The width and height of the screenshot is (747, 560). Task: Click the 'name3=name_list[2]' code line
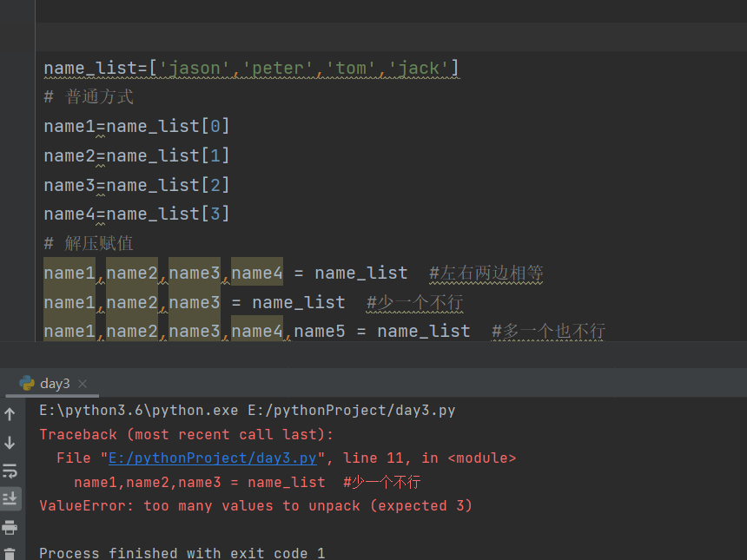click(x=136, y=185)
